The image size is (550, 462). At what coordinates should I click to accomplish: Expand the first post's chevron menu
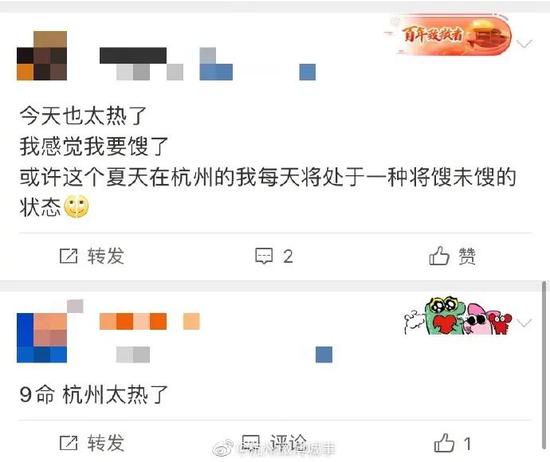pos(525,43)
